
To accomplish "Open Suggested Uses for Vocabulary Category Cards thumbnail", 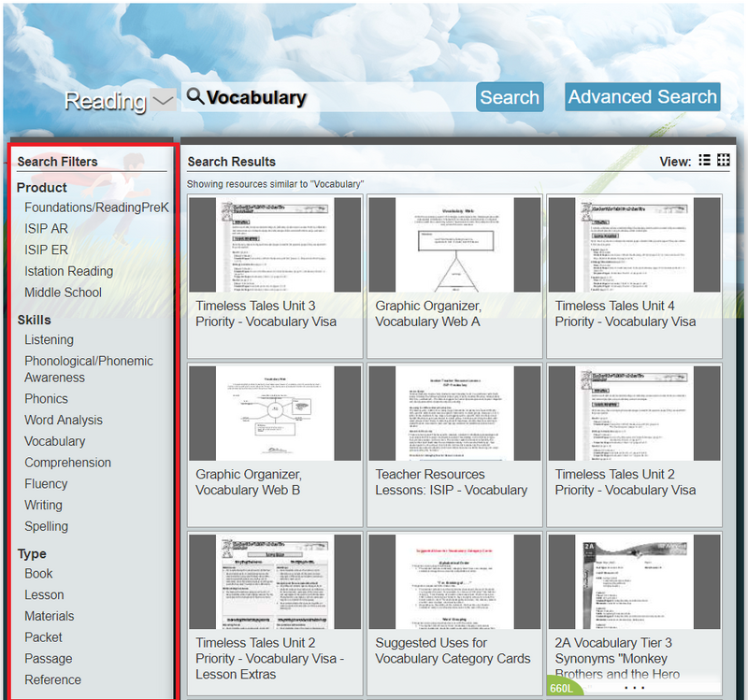I will tap(454, 581).
